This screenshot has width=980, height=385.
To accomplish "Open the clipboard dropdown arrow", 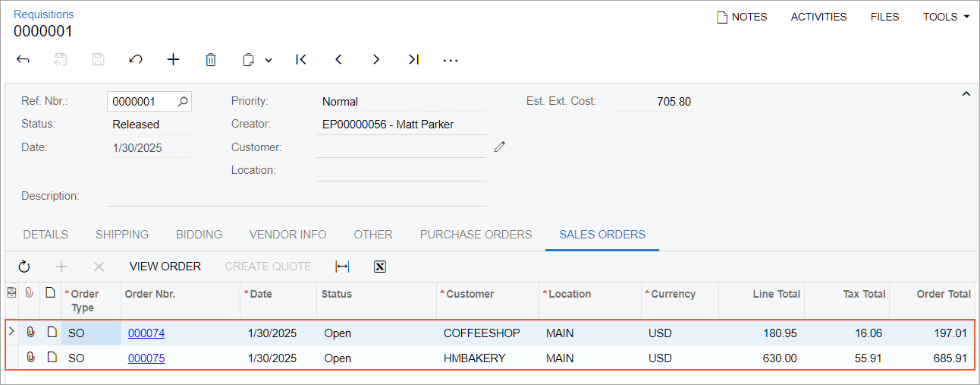I will [269, 60].
